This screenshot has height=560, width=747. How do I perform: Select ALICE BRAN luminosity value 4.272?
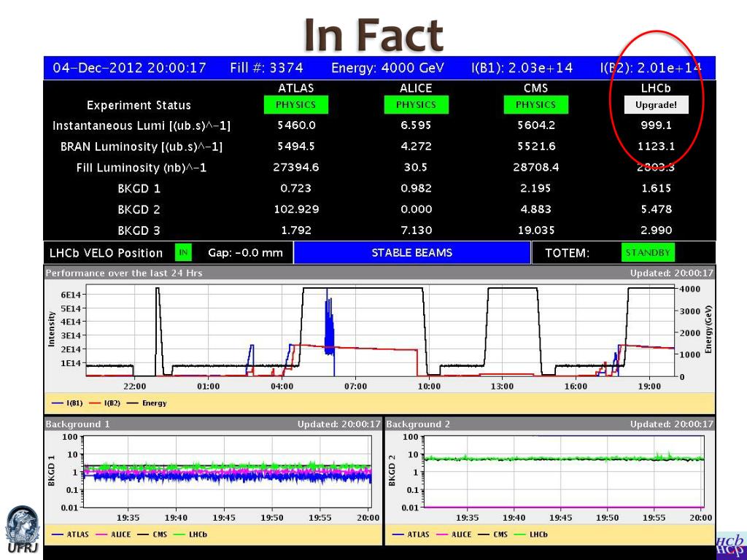416,146
